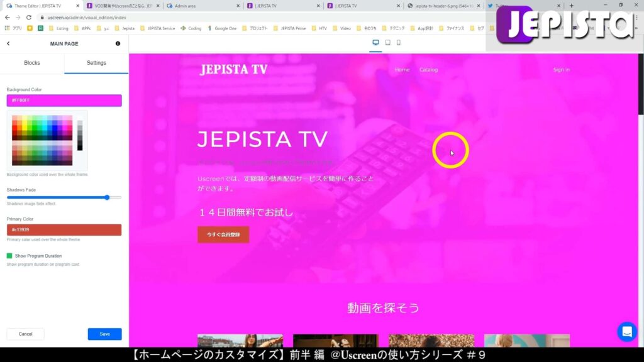Click the large JEPISTA TV hero title
This screenshot has height=362, width=644.
click(262, 139)
